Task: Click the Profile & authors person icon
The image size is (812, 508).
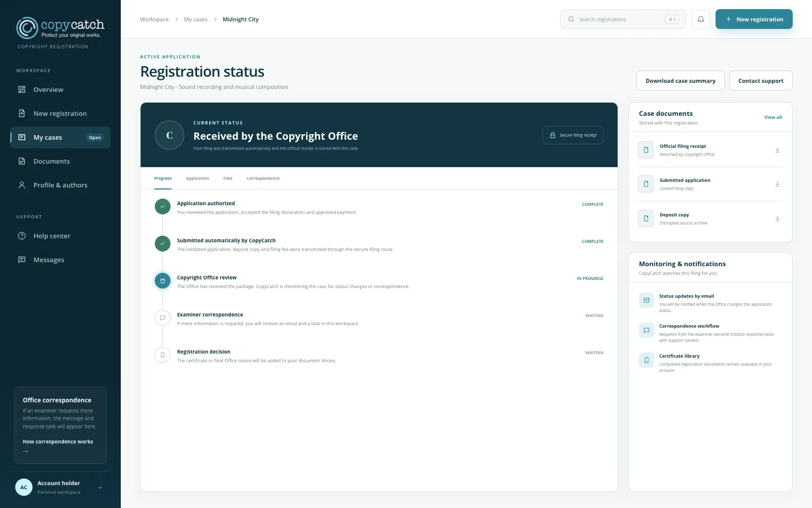Action: tap(22, 185)
